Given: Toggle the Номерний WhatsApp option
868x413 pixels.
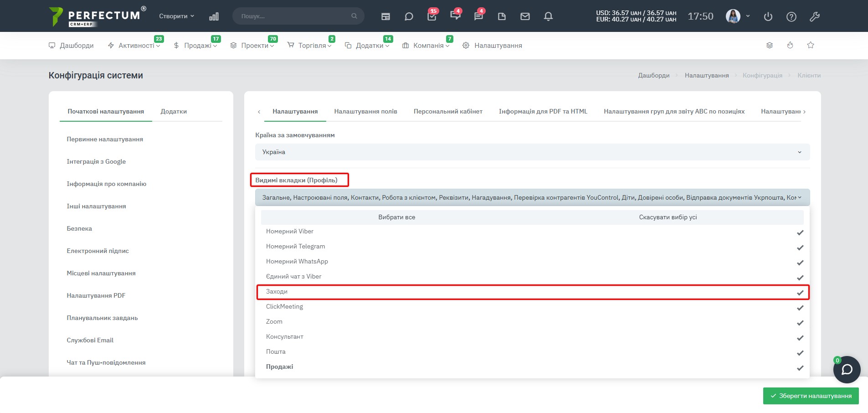Looking at the screenshot, I should (532, 262).
